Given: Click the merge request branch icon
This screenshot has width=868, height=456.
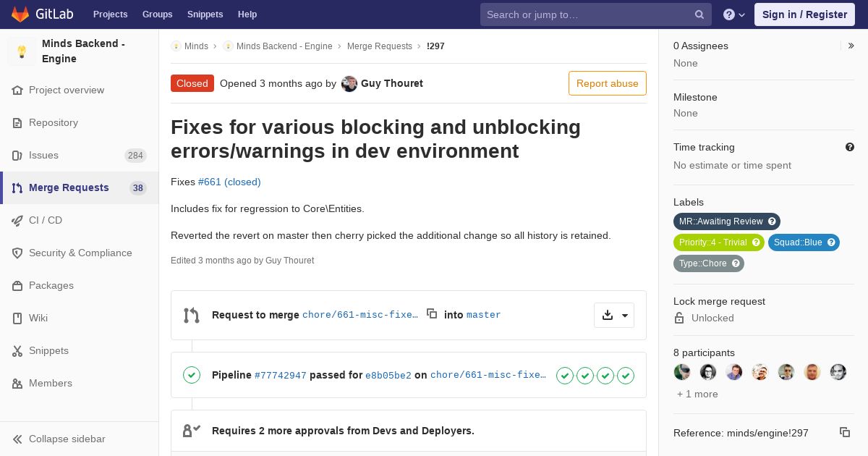Looking at the screenshot, I should (x=192, y=315).
